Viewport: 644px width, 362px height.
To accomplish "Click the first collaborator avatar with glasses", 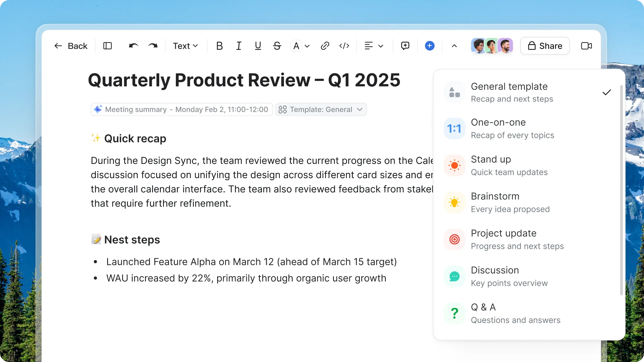I will pos(478,46).
